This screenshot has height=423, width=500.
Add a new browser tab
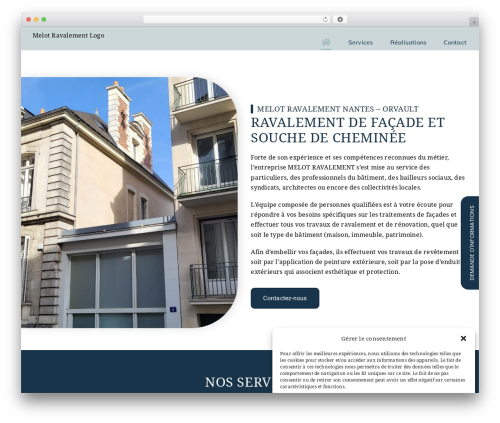(474, 22)
